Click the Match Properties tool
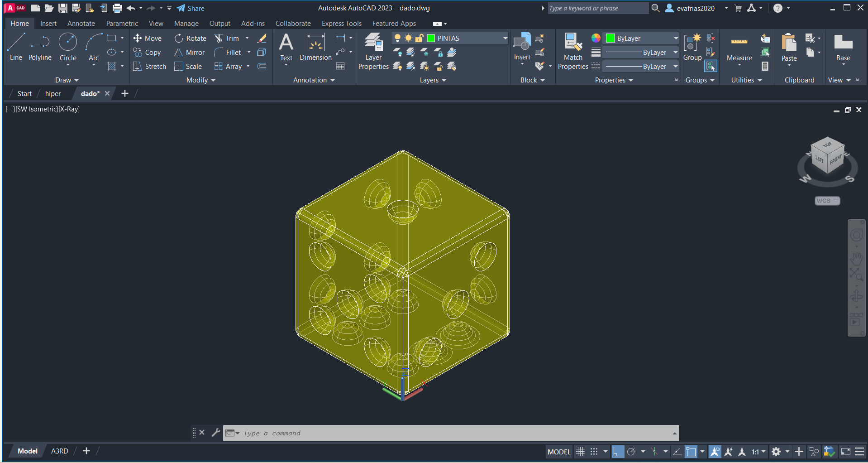Screen dimensions: 868x463 pyautogui.click(x=573, y=51)
